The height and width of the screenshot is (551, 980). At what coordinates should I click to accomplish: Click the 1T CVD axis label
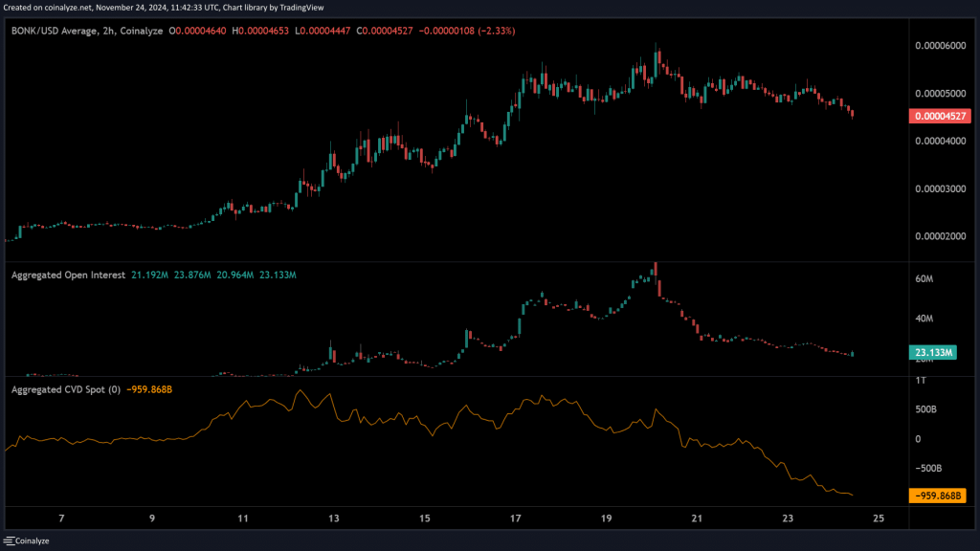pyautogui.click(x=921, y=381)
